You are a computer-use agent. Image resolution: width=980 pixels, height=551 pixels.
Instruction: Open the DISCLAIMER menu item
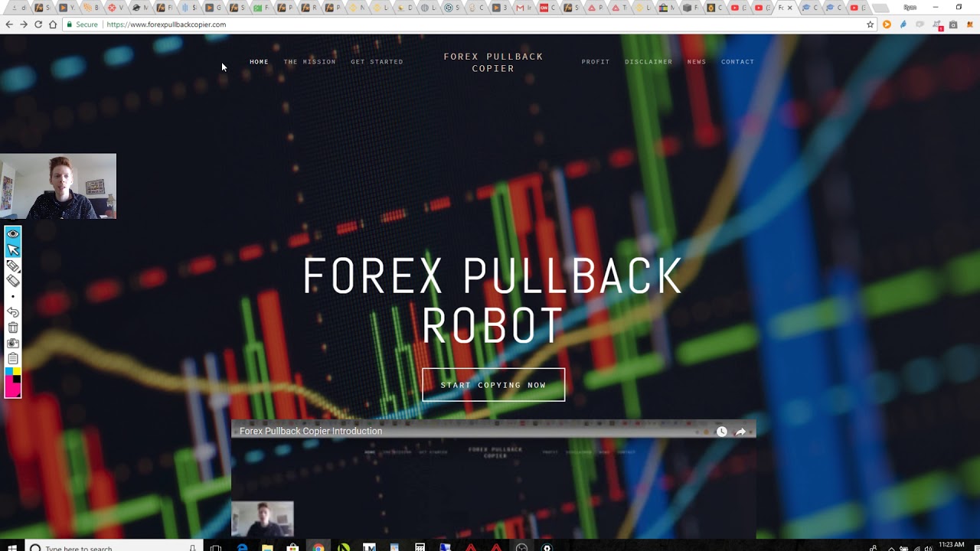click(648, 62)
